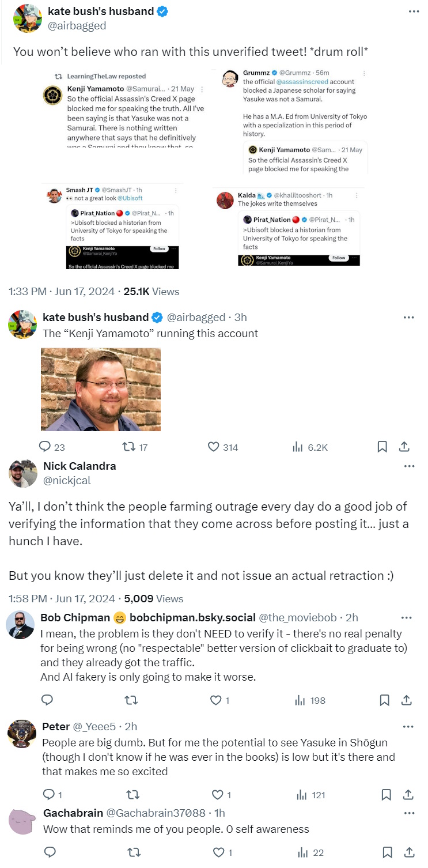Open more options menu on Bob Chipman's reply
428x868 pixels.
[407, 618]
